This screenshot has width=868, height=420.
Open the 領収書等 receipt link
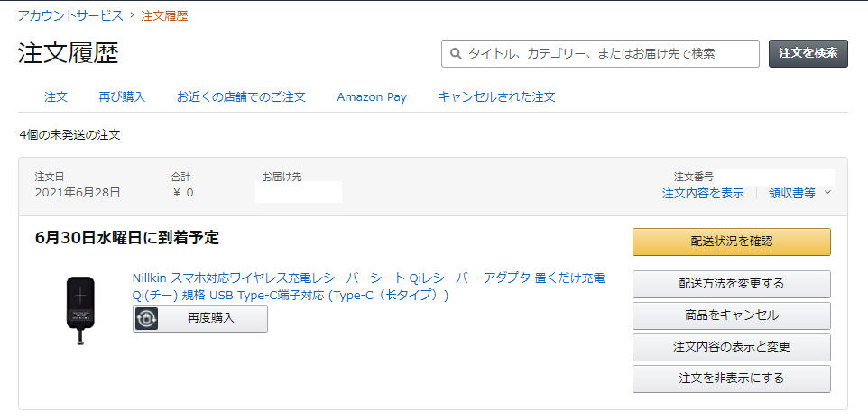pyautogui.click(x=791, y=193)
